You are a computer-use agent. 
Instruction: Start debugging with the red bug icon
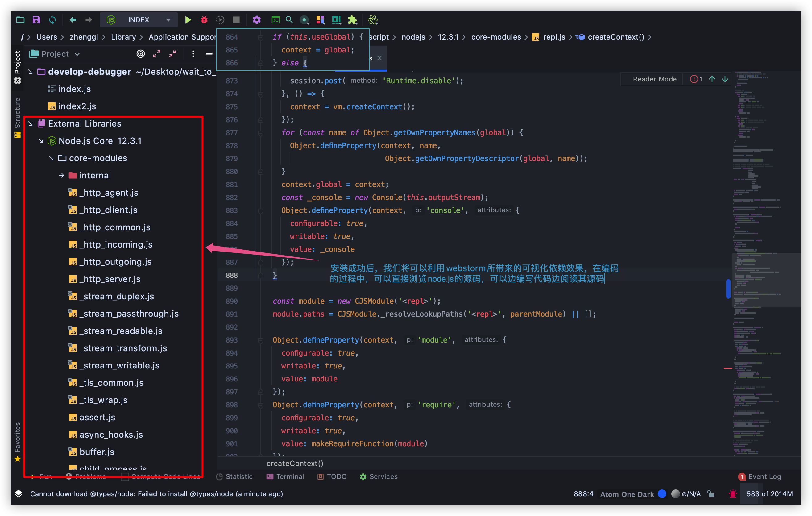[204, 20]
